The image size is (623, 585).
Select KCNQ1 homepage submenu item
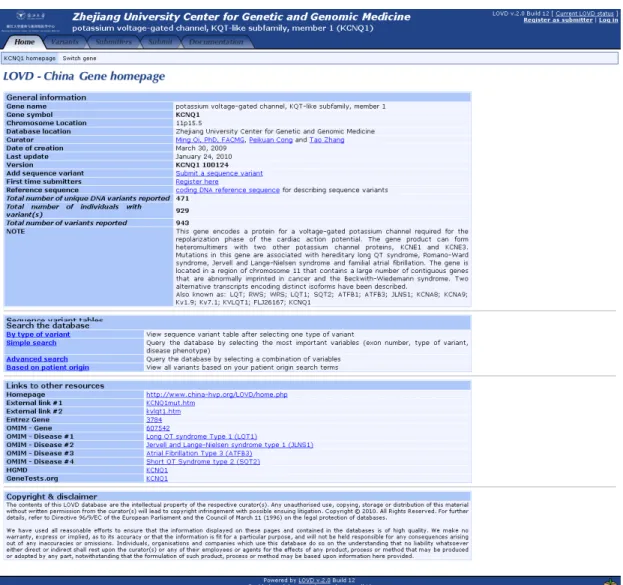[x=30, y=58]
